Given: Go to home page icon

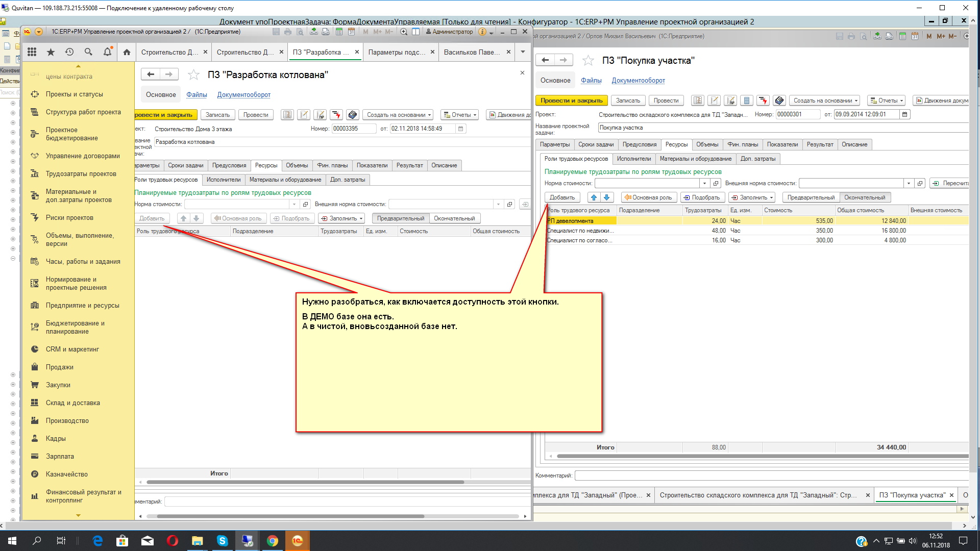Looking at the screenshot, I should [x=127, y=52].
